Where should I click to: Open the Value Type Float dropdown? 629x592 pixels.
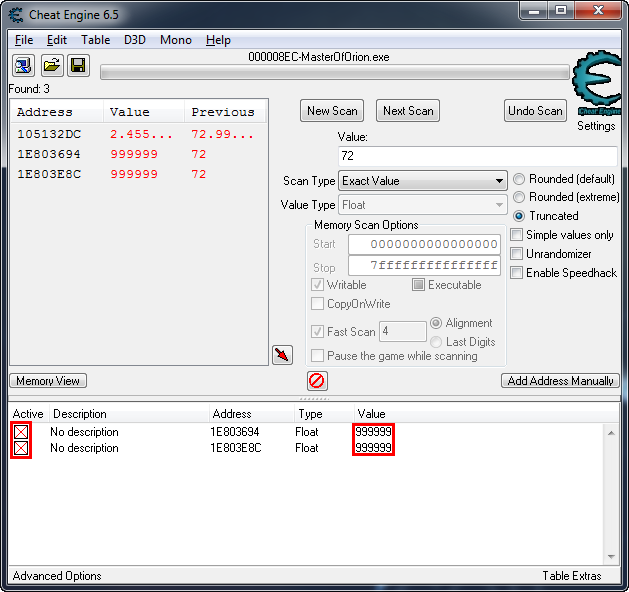coord(423,205)
